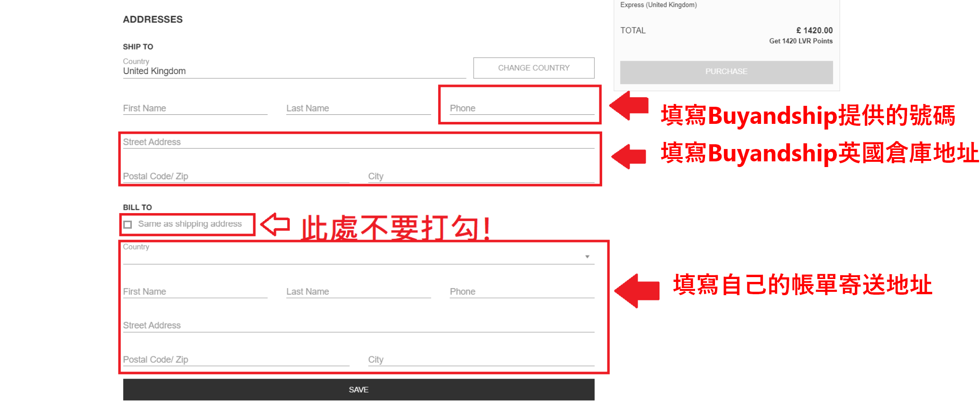This screenshot has height=410, width=980.
Task: Click the Bill To Street Address field
Action: pyautogui.click(x=358, y=326)
